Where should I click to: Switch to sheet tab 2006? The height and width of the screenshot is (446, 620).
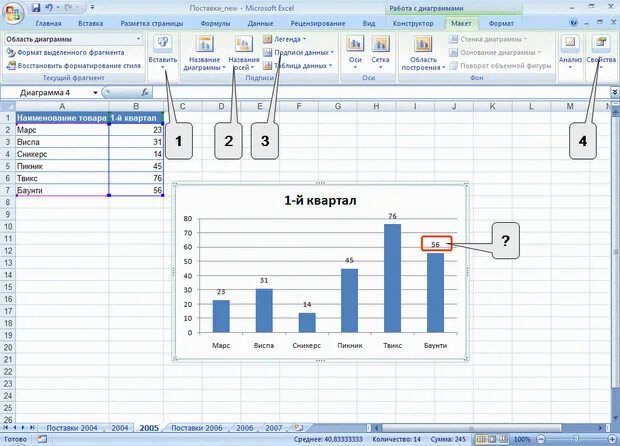(244, 428)
